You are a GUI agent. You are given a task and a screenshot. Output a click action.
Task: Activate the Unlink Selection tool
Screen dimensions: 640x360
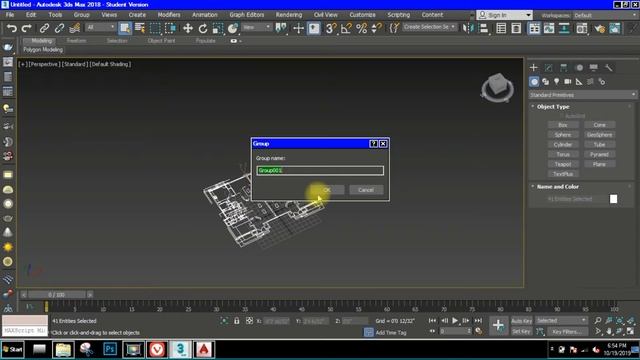click(x=59, y=28)
